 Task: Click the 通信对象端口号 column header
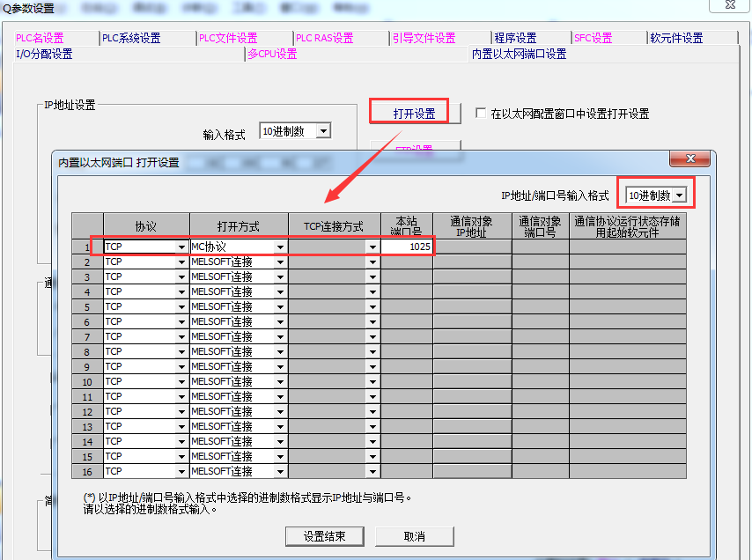(x=541, y=226)
